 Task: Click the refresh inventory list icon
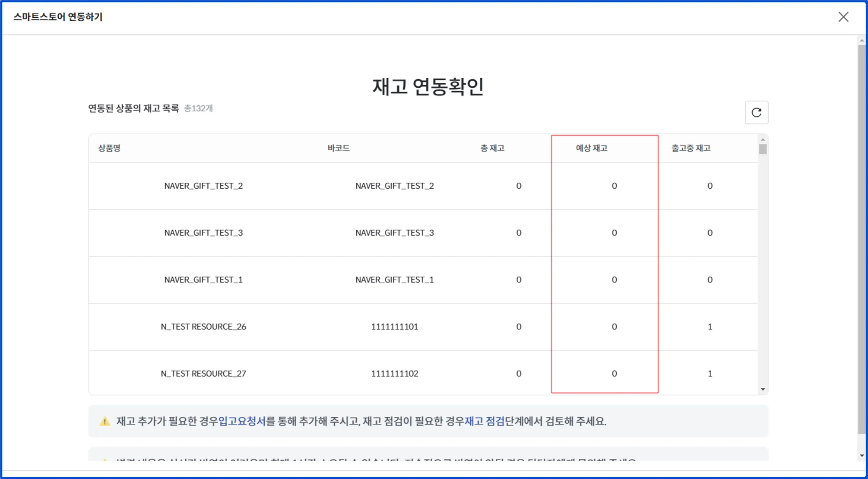pyautogui.click(x=756, y=113)
